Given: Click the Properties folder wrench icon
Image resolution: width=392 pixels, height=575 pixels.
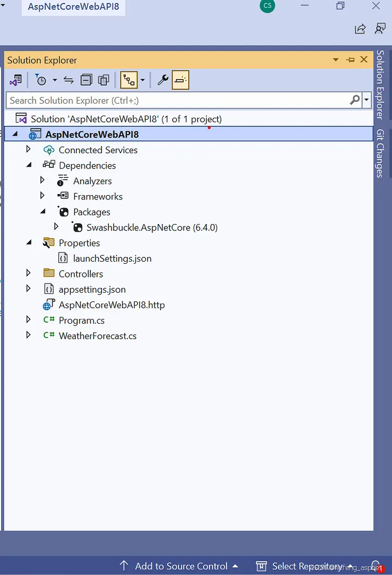Looking at the screenshot, I should click(48, 243).
